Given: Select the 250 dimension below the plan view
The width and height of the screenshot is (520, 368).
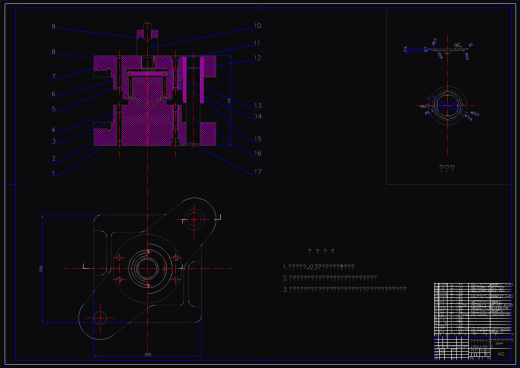Looking at the screenshot, I should tap(148, 354).
